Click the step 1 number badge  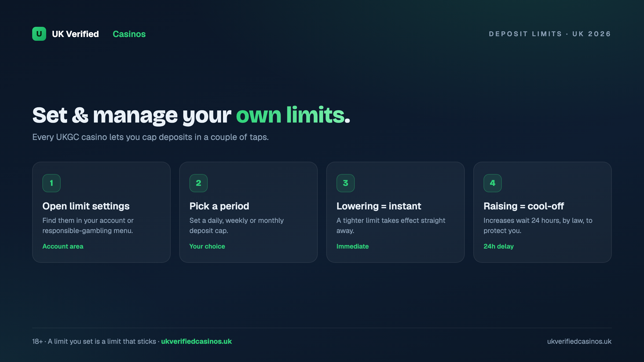click(52, 183)
